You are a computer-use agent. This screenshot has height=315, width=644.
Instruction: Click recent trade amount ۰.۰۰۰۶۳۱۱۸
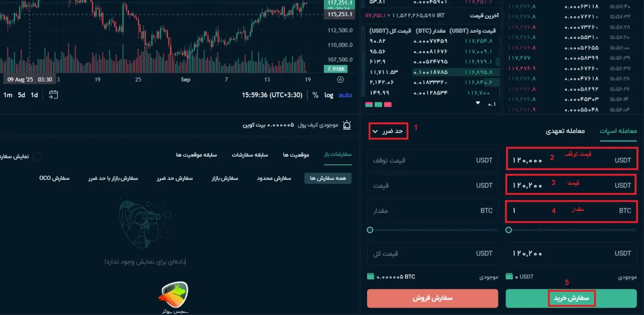582,6
